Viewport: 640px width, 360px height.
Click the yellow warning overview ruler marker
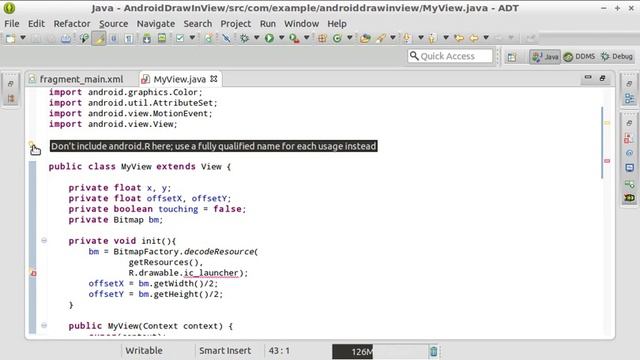(x=607, y=122)
